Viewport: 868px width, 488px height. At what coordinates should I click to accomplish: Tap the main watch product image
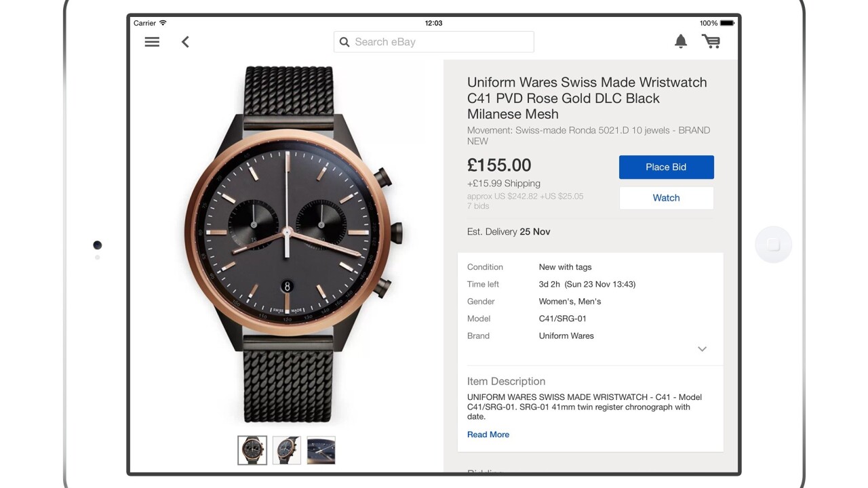(288, 244)
